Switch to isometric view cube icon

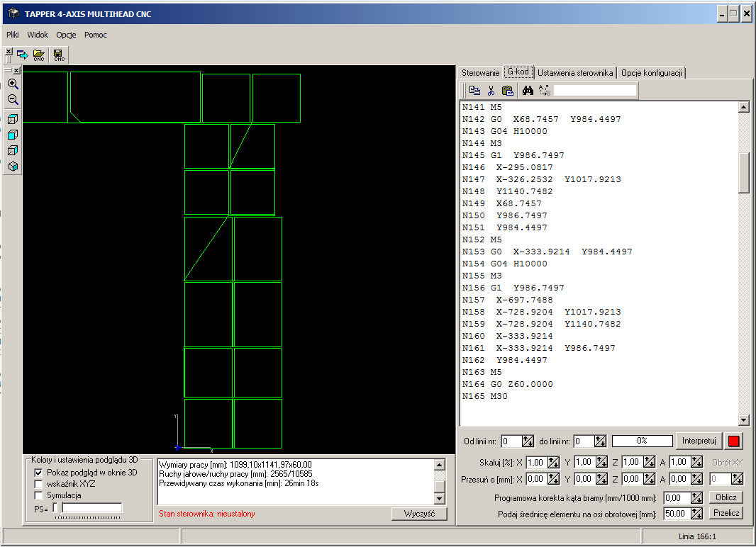[13, 167]
